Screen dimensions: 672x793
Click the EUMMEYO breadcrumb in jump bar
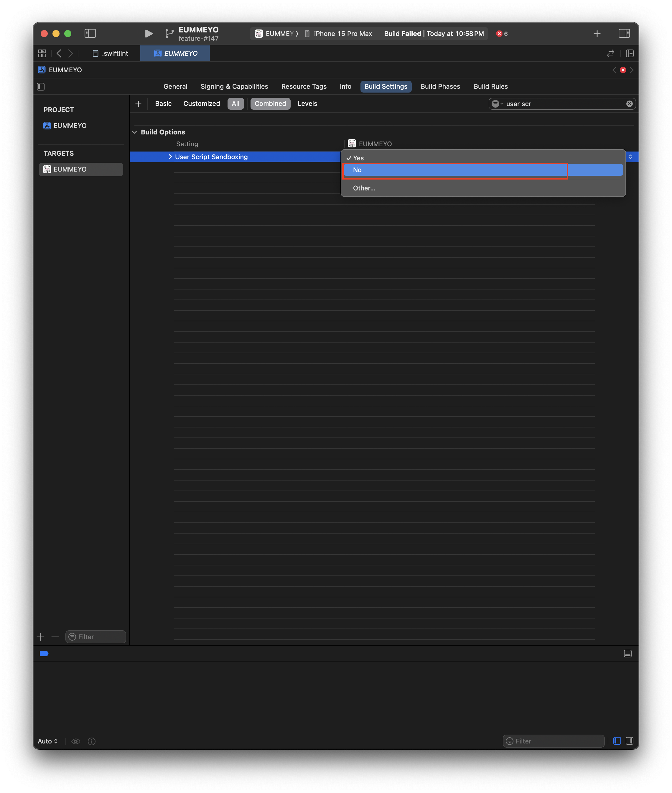(x=60, y=70)
